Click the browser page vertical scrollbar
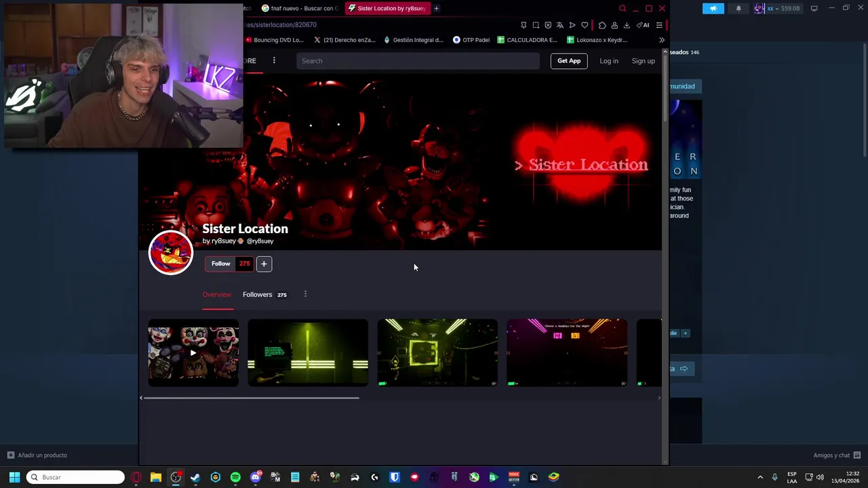 (x=665, y=88)
